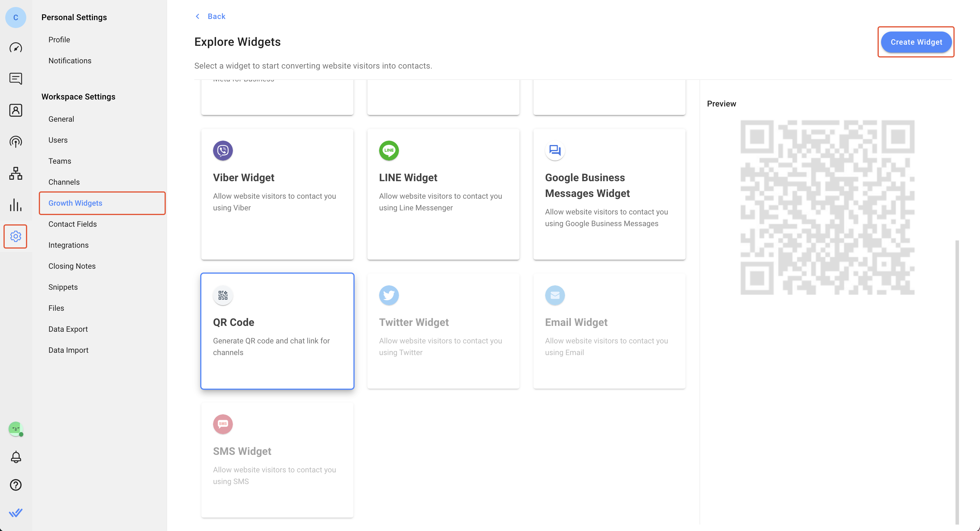
Task: Click the Personal Settings heading
Action: [74, 18]
